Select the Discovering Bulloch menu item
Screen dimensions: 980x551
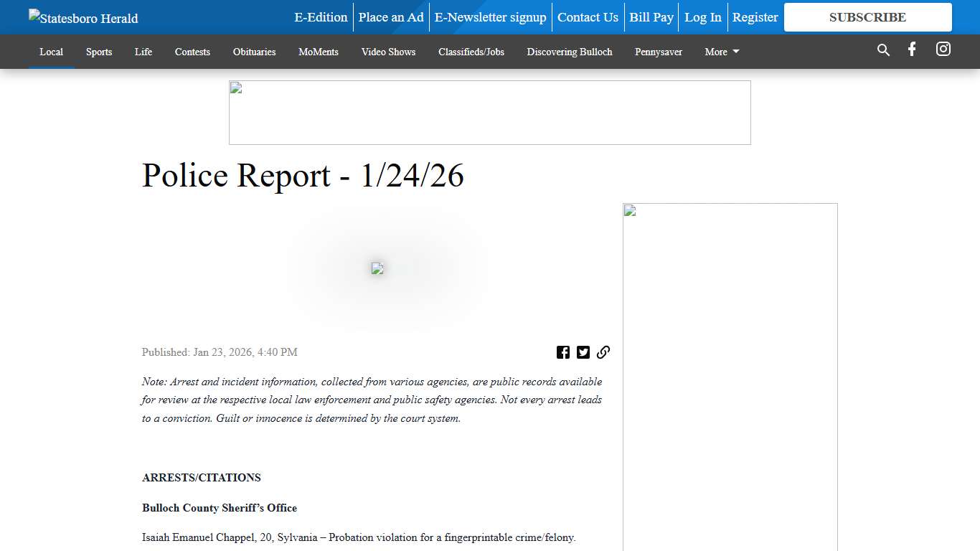click(569, 52)
